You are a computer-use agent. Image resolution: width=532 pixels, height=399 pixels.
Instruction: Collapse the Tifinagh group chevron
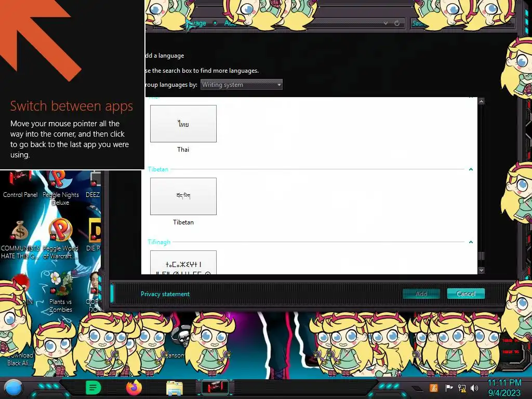(x=471, y=242)
